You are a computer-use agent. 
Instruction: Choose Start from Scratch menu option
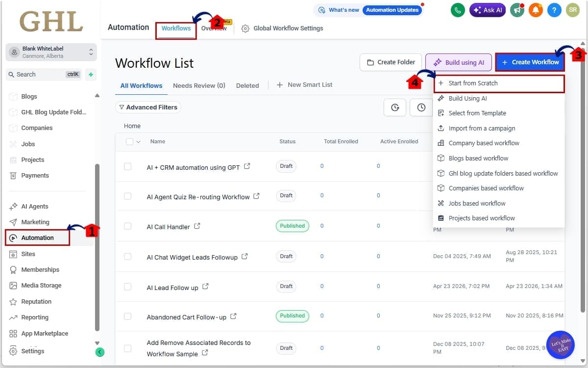(x=499, y=83)
